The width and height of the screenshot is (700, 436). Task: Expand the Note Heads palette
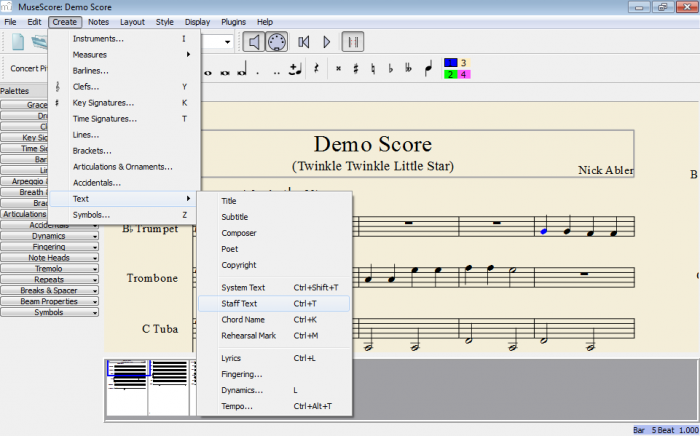[49, 258]
